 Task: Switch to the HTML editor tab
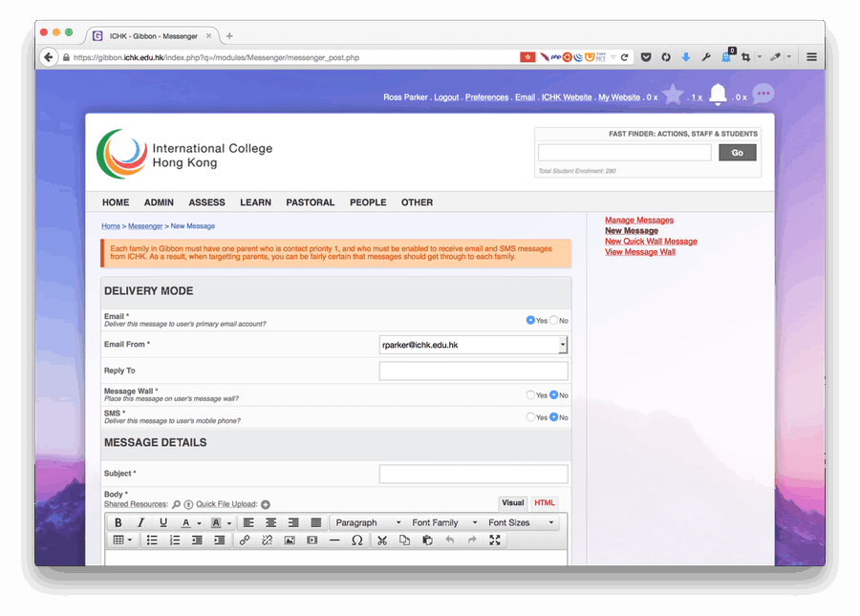click(x=544, y=503)
